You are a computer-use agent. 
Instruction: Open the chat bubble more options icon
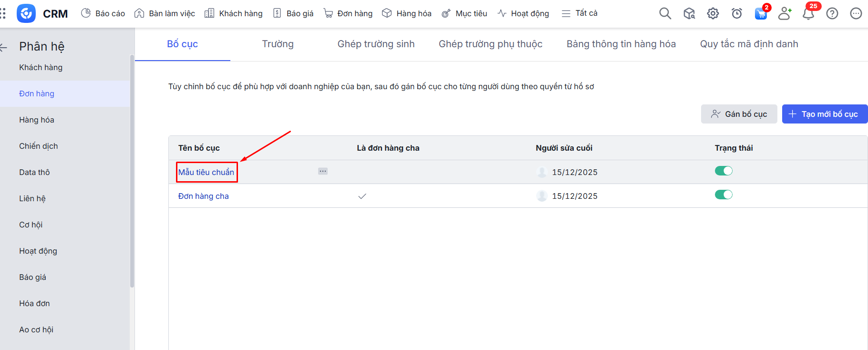856,13
